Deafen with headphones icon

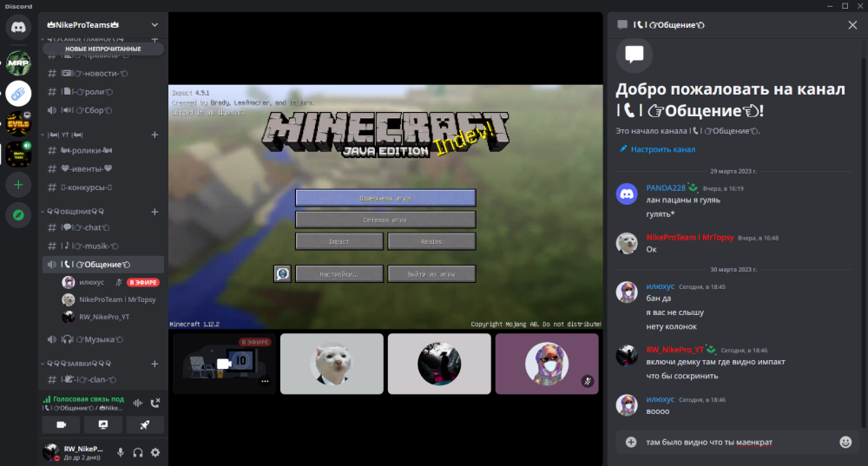coord(138,452)
